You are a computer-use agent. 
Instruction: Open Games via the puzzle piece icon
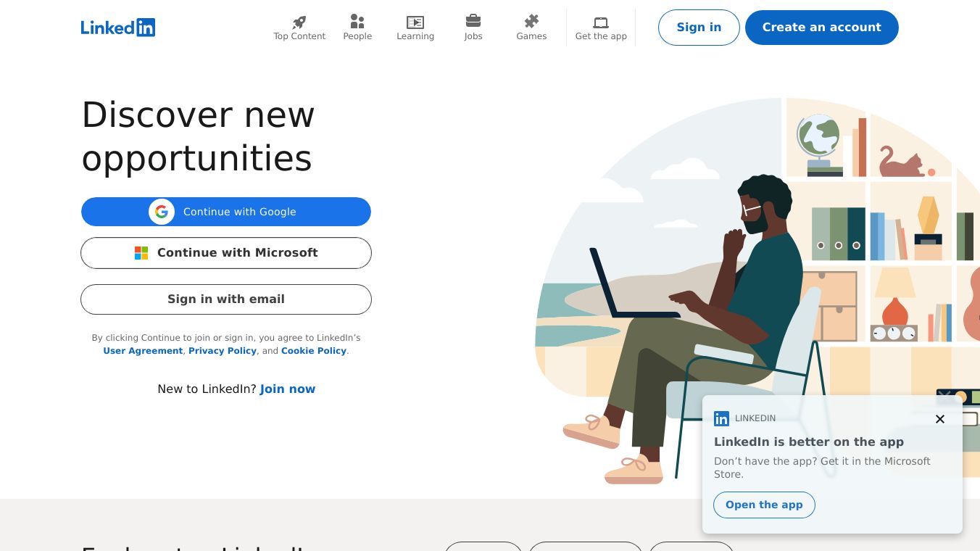coord(531,22)
